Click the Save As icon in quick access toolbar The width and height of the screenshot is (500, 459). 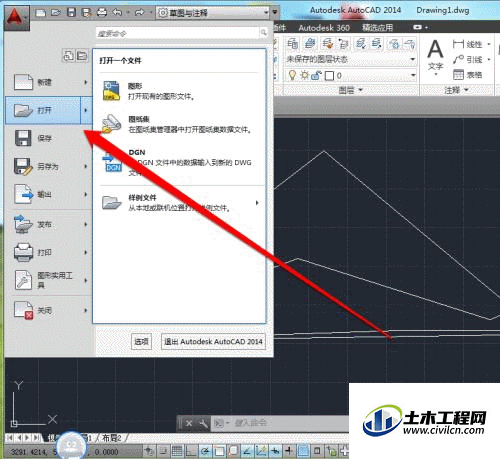[x=87, y=13]
